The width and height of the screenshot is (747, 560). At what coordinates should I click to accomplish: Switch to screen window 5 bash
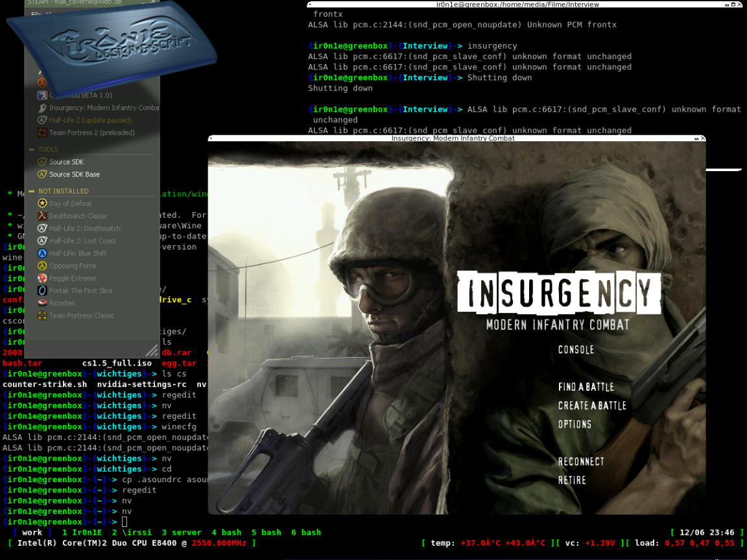coord(267,532)
